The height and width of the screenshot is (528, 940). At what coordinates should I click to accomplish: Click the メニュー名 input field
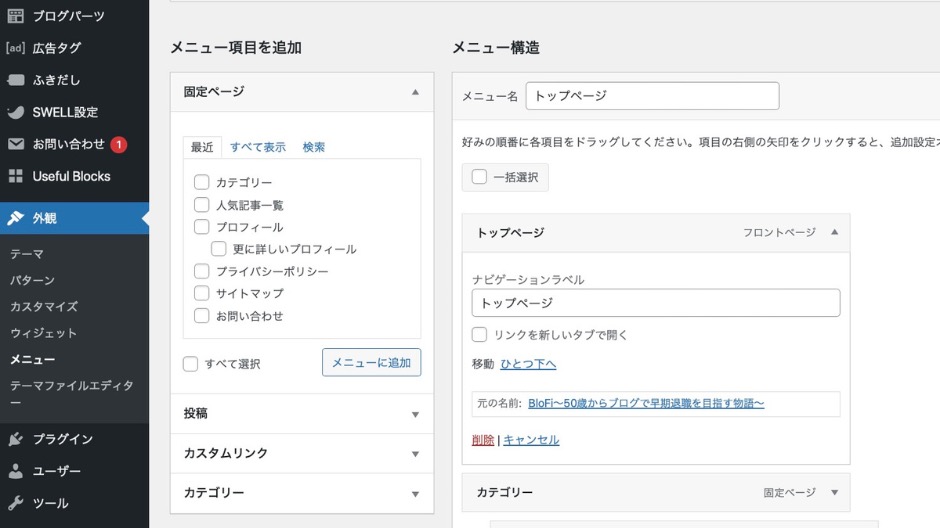tap(652, 96)
